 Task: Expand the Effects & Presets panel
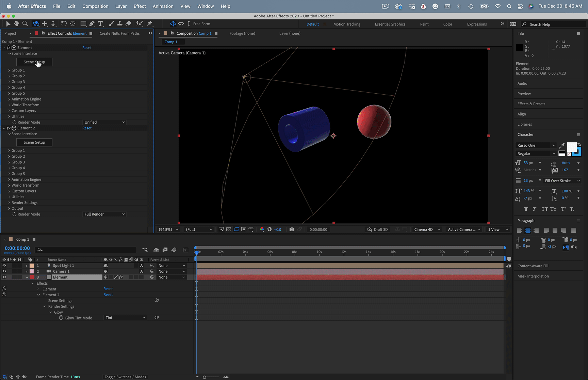[x=531, y=104]
